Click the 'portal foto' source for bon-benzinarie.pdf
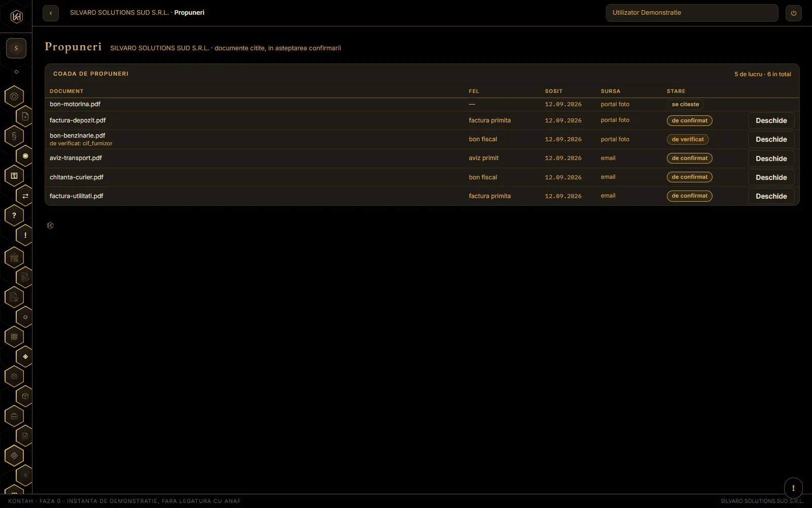Image resolution: width=812 pixels, height=508 pixels. tap(615, 139)
